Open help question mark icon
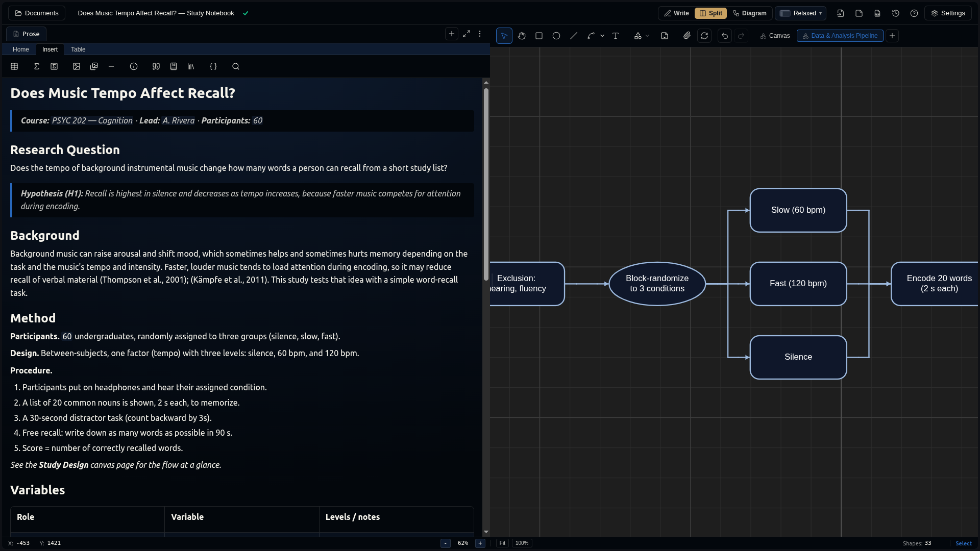Viewport: 980px width, 551px height. [914, 13]
